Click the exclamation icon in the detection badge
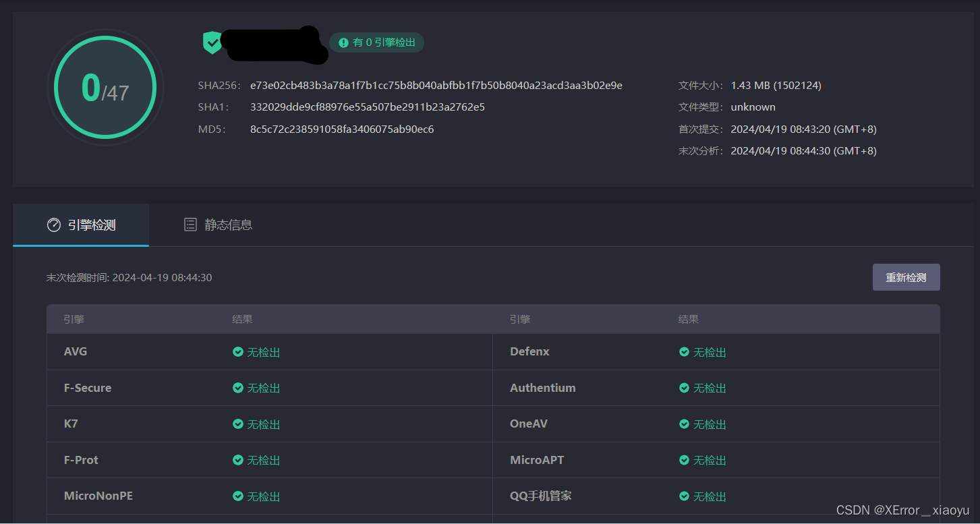This screenshot has width=980, height=524. pyautogui.click(x=343, y=42)
